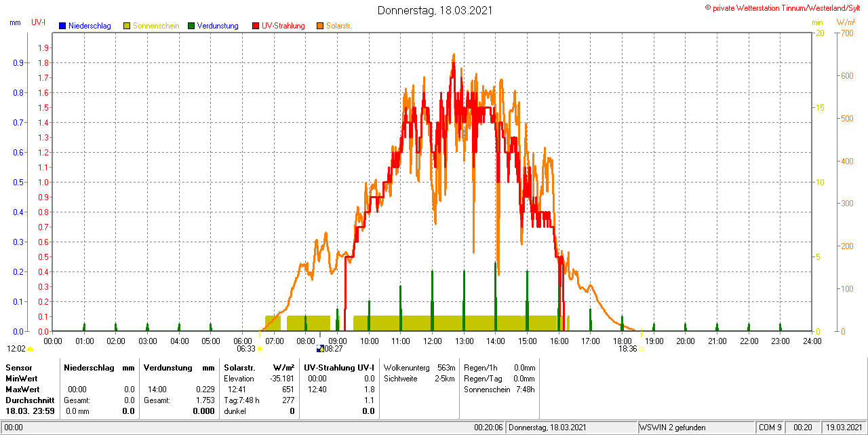Click the sunrise sun icon at 06:33
This screenshot has height=435, width=868.
coord(259,349)
